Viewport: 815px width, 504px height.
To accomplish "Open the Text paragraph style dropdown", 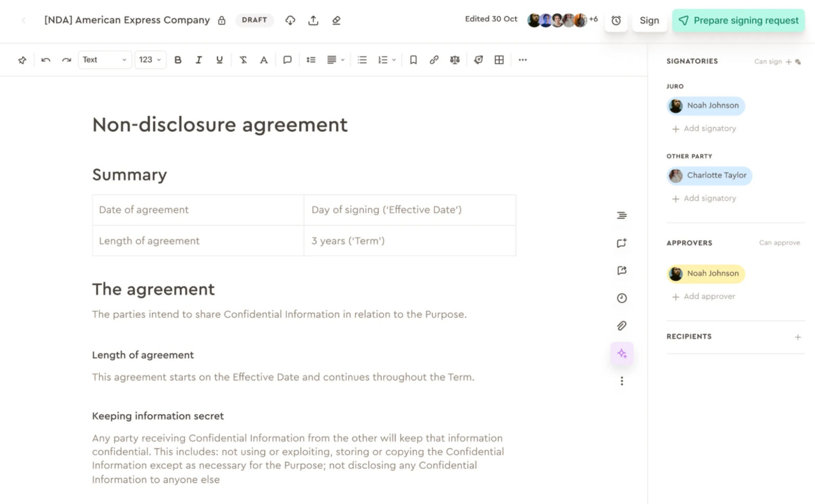I will point(105,59).
